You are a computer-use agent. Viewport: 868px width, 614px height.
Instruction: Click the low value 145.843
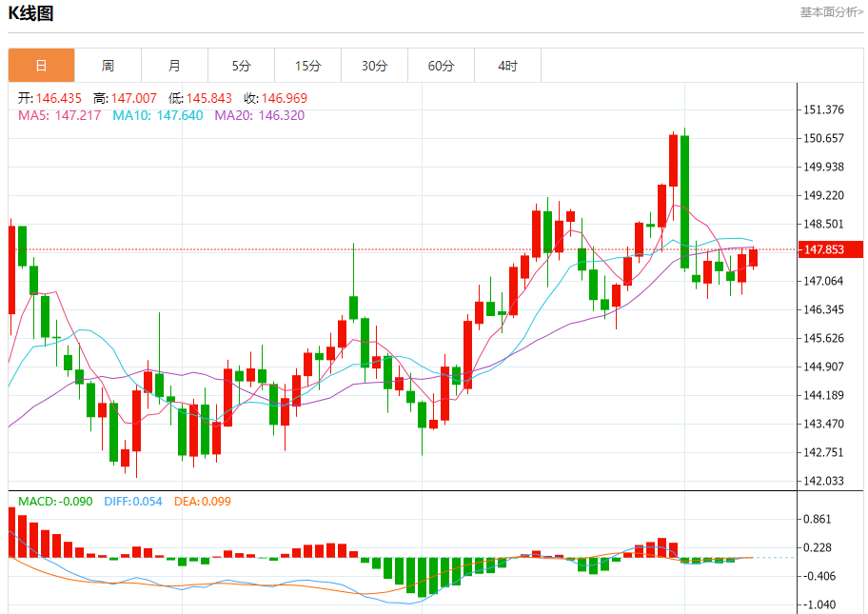209,99
